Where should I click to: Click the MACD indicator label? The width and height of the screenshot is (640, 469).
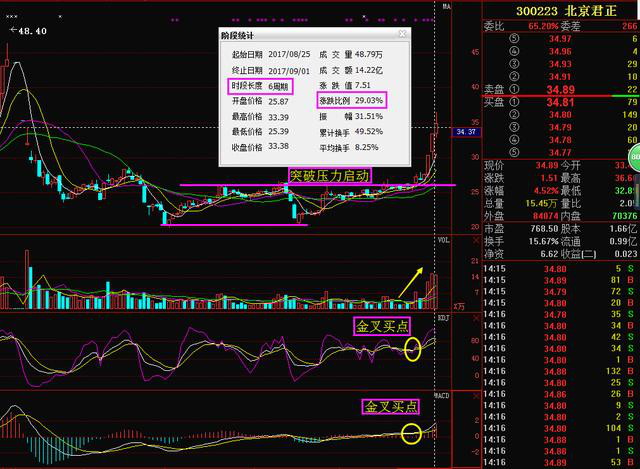[444, 397]
